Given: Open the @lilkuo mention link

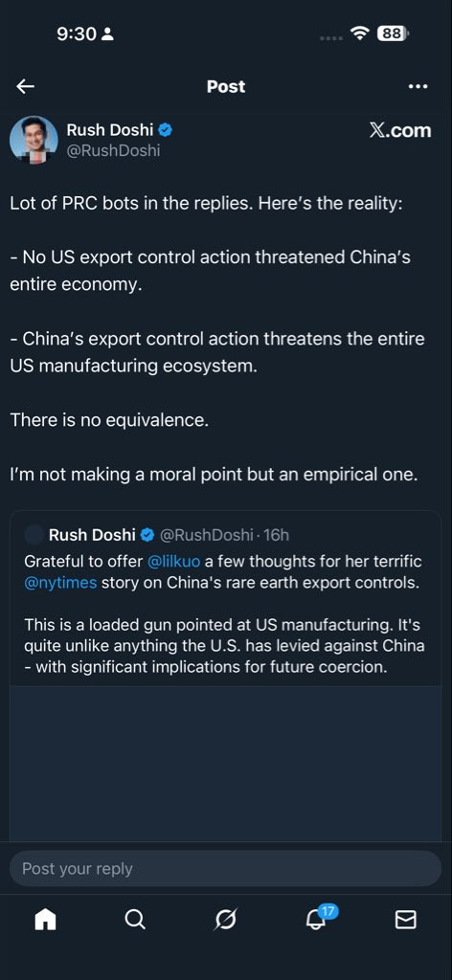Looking at the screenshot, I should 173,561.
